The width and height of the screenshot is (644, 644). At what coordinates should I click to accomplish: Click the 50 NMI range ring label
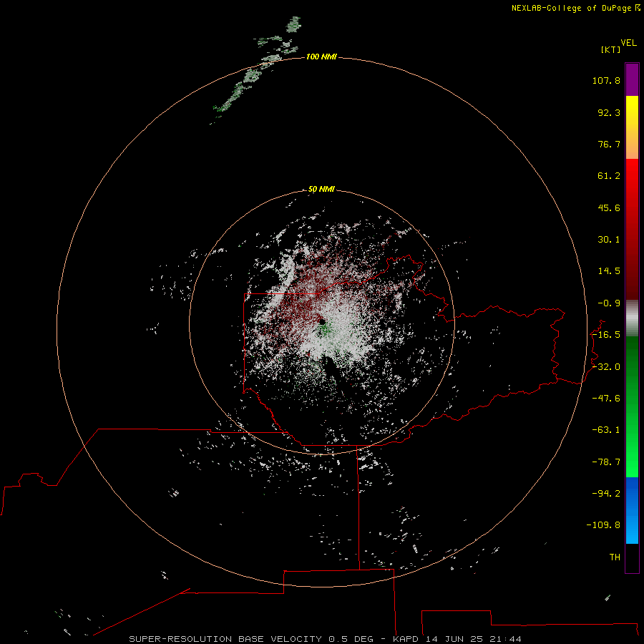point(321,189)
